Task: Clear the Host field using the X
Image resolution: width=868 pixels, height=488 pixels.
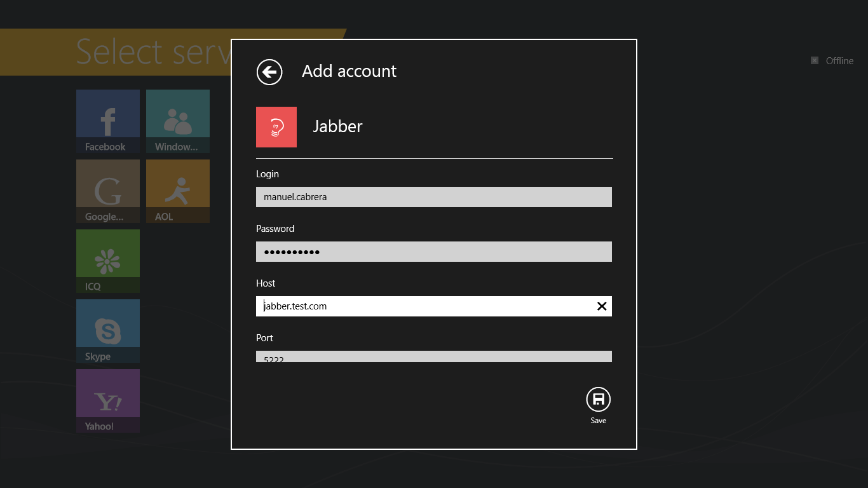Action: [x=602, y=306]
